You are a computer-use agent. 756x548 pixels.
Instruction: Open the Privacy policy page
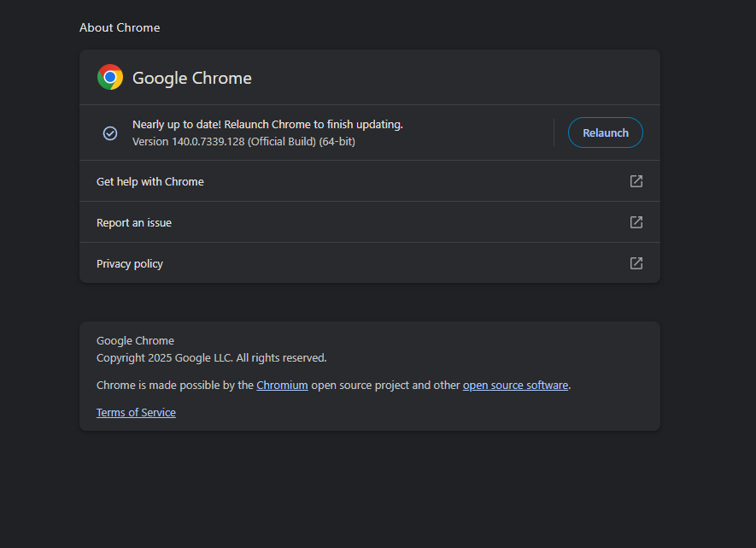[x=129, y=263]
